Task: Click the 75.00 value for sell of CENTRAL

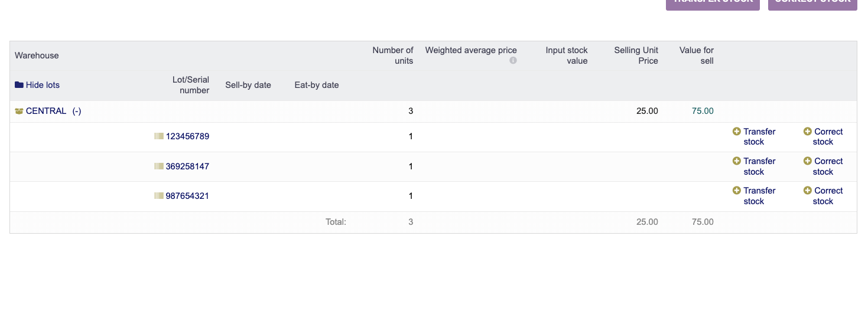Action: click(x=703, y=111)
